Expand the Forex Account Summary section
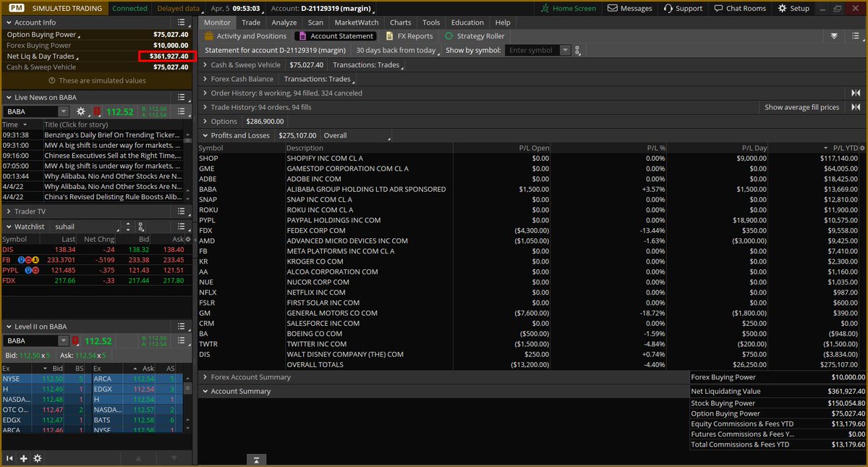 [205, 377]
